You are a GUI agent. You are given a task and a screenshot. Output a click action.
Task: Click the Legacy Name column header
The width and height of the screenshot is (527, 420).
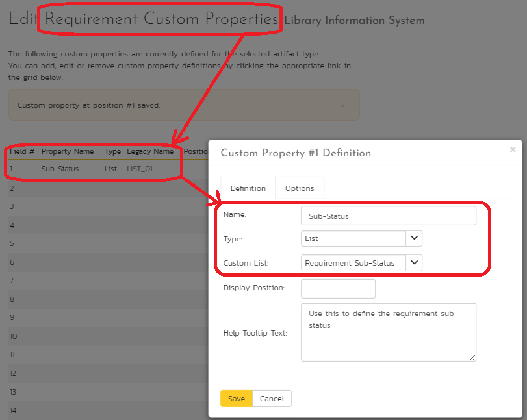tap(150, 151)
